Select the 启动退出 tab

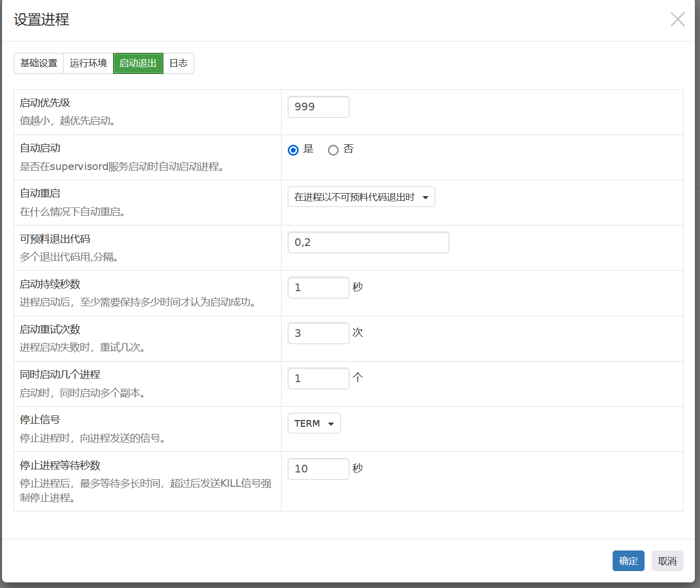click(138, 63)
